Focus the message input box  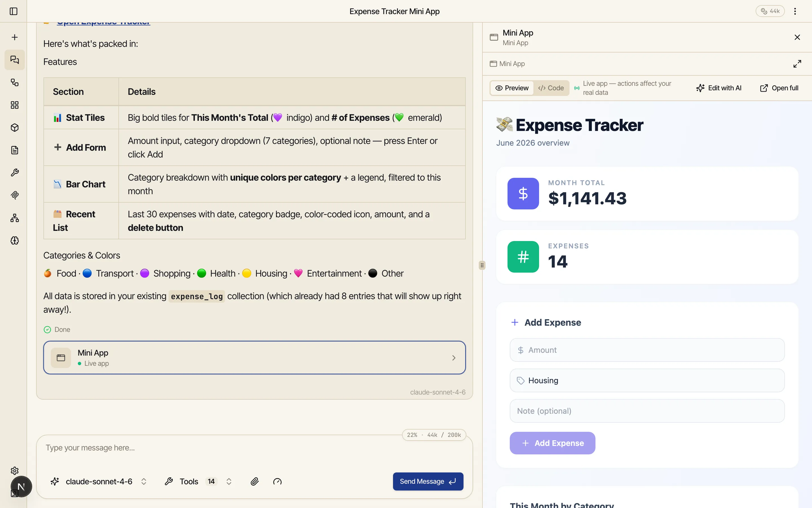click(254, 448)
